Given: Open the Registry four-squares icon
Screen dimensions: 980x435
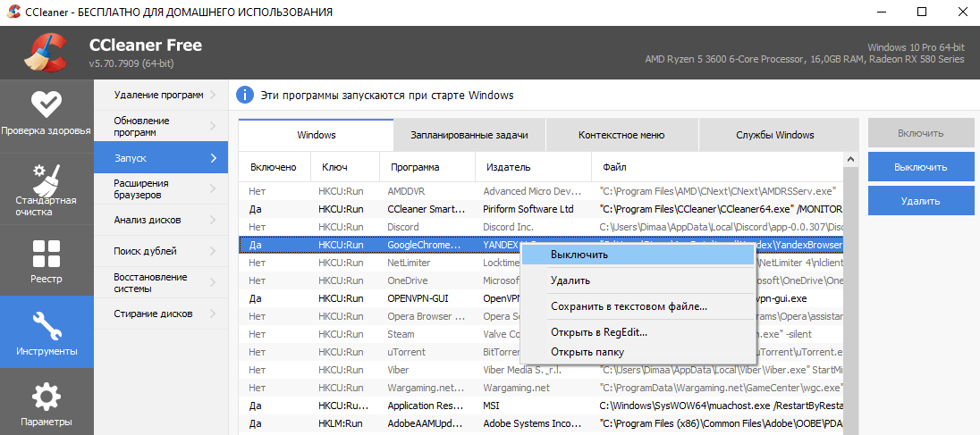Looking at the screenshot, I should pyautogui.click(x=46, y=255).
